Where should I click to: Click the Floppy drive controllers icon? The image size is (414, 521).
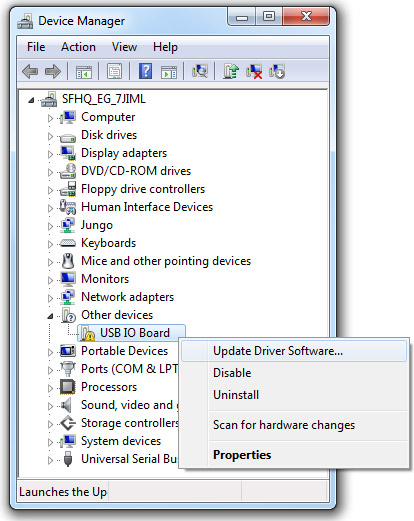point(68,189)
